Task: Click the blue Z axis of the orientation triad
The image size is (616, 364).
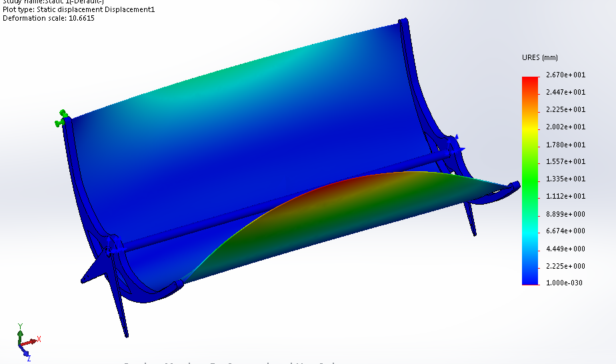Action: (x=25, y=352)
